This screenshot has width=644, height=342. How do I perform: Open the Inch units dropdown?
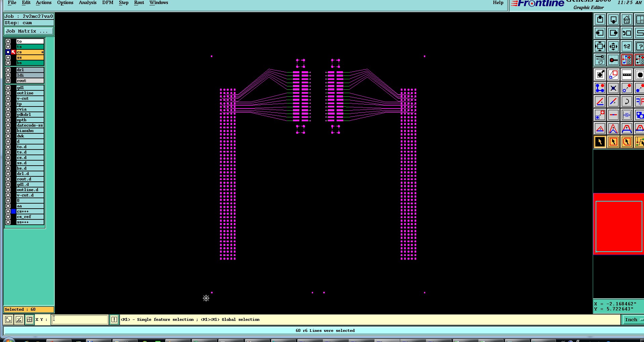(x=633, y=320)
